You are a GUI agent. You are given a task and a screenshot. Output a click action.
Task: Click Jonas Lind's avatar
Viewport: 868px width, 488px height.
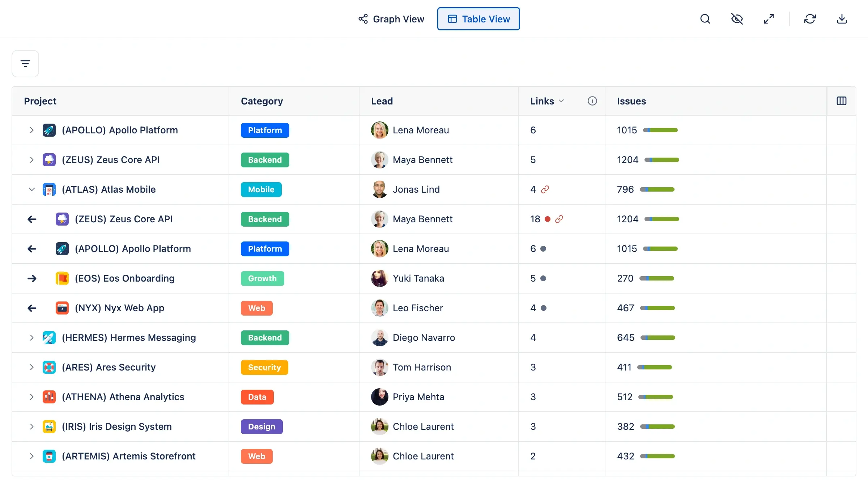click(379, 189)
